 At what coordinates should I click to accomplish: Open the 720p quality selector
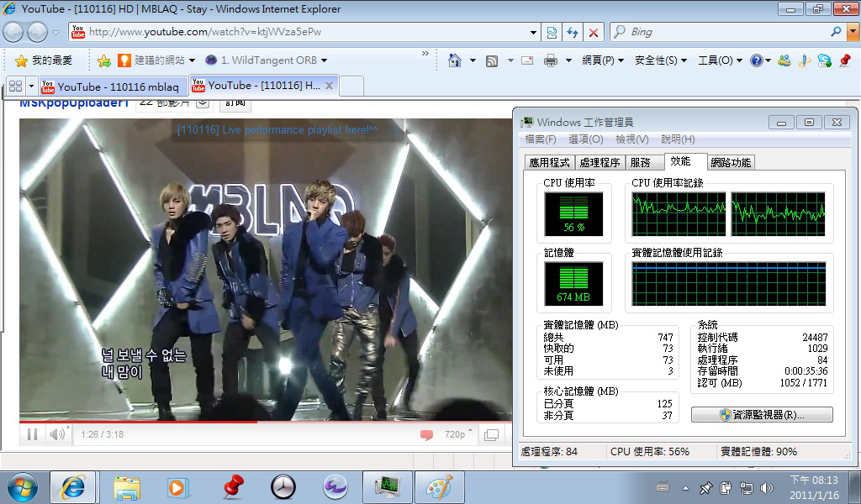pos(458,434)
